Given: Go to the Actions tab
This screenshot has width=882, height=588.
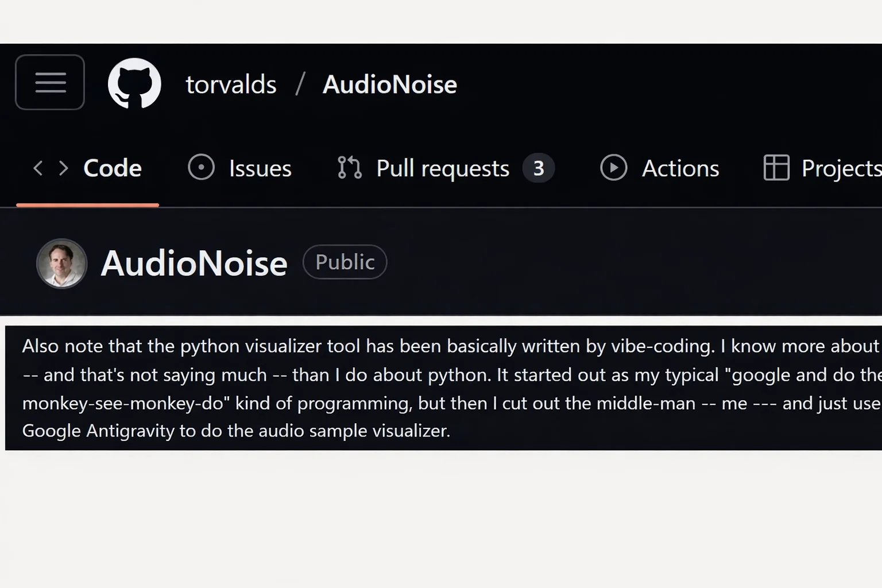Looking at the screenshot, I should pos(680,168).
